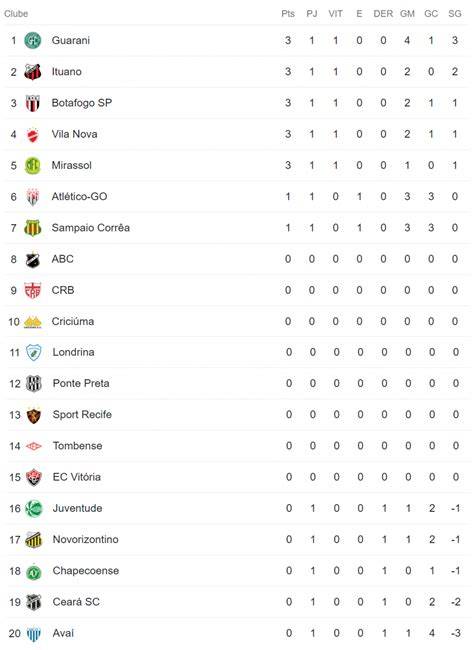This screenshot has width=474, height=650.
Task: Click the SG column header
Action: (x=455, y=14)
